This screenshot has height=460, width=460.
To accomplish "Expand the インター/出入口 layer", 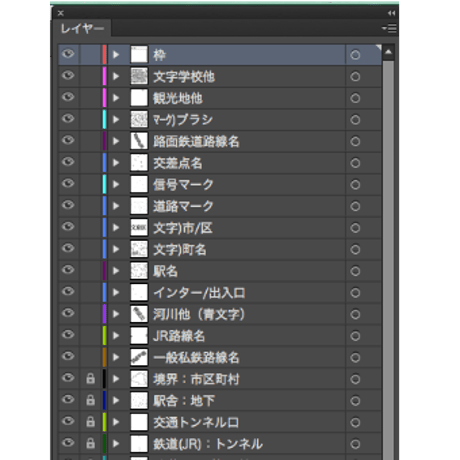I will [116, 293].
